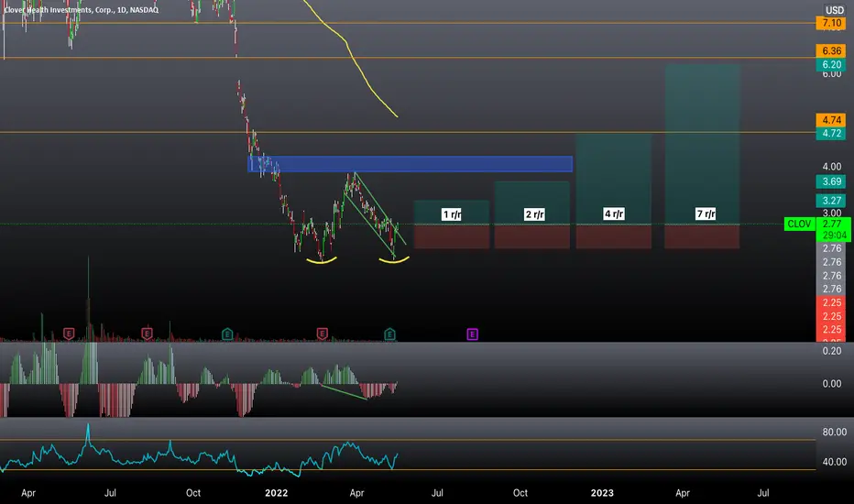Click the 0.20 histogram scale value
854x504 pixels.
tap(832, 351)
